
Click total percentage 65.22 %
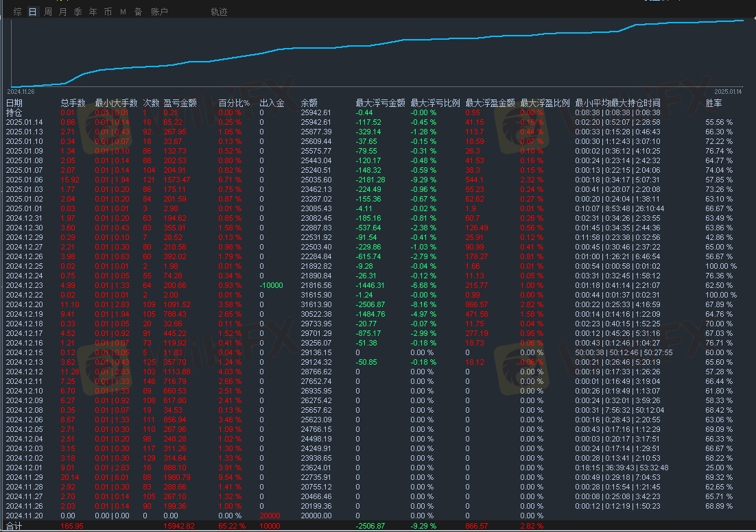232,526
